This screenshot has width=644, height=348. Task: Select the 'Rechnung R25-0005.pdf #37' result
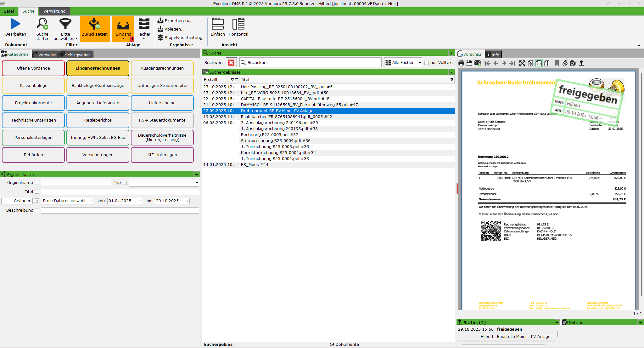pos(269,134)
